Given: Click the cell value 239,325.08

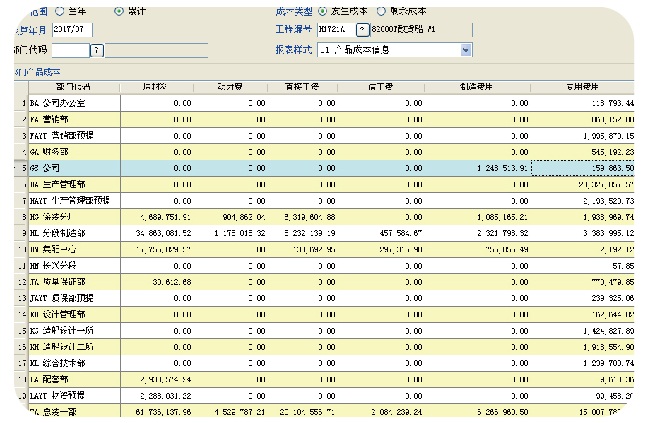Looking at the screenshot, I should [613, 298].
